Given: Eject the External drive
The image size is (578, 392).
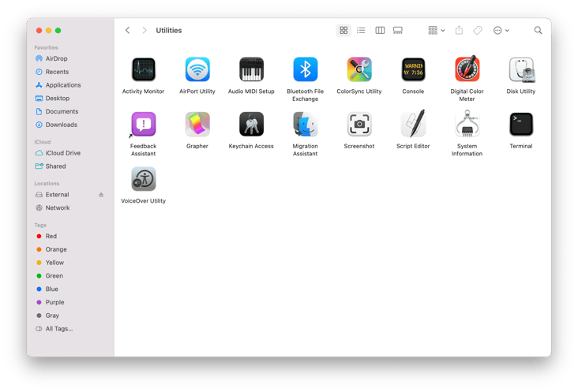Looking at the screenshot, I should [101, 195].
